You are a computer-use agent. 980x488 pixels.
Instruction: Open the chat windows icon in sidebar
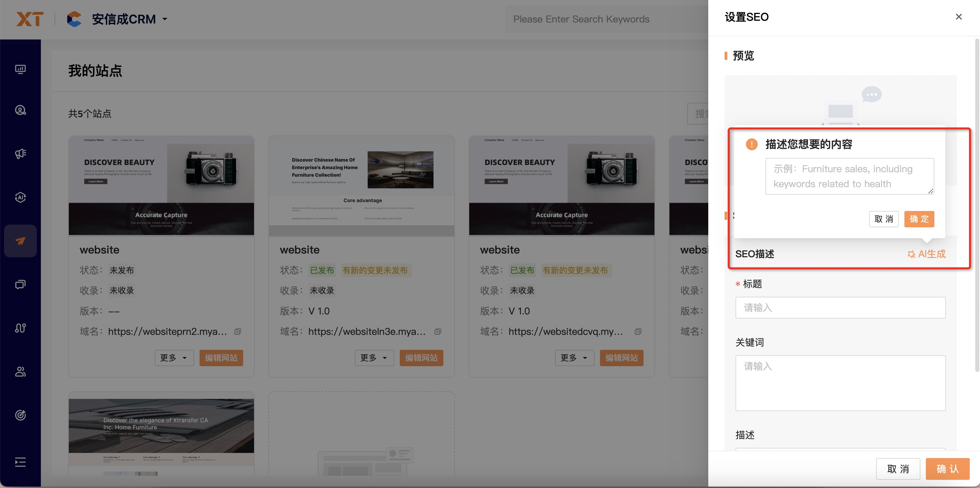[x=20, y=284]
